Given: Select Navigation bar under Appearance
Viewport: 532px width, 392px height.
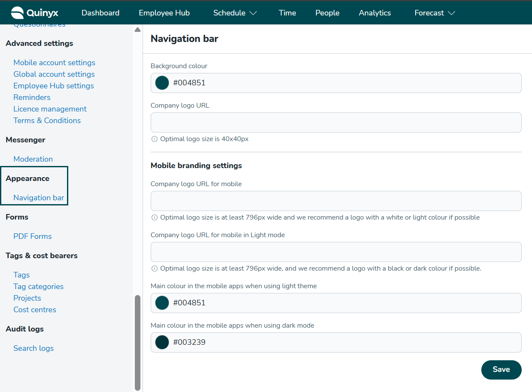Looking at the screenshot, I should point(39,198).
